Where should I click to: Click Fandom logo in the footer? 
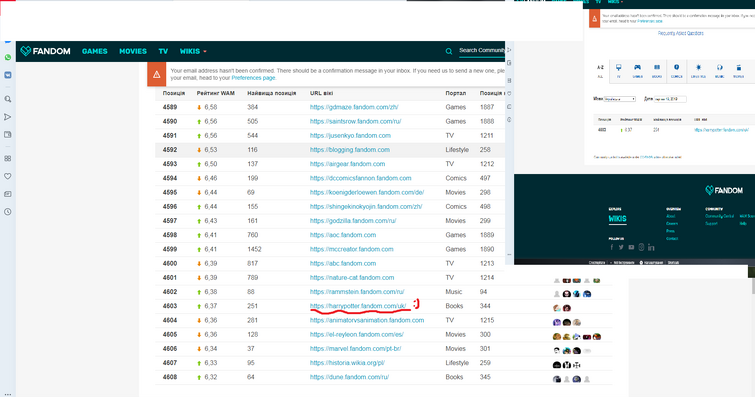click(724, 190)
